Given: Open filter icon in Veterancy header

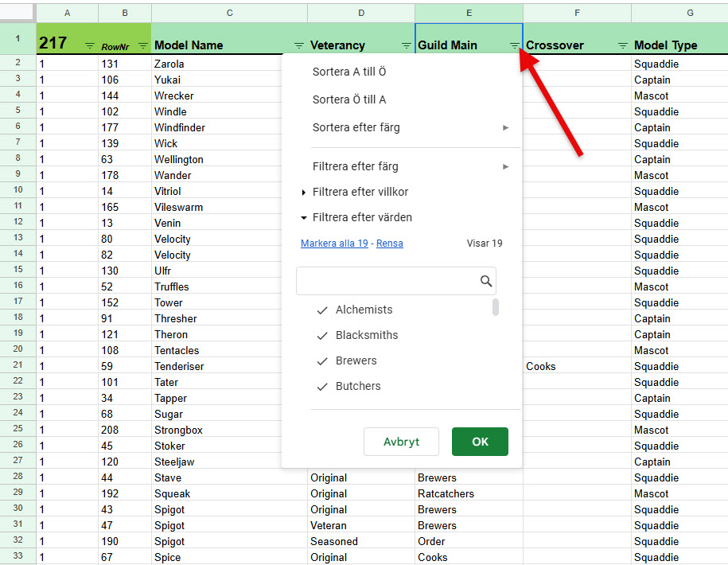Looking at the screenshot, I should click(x=407, y=45).
